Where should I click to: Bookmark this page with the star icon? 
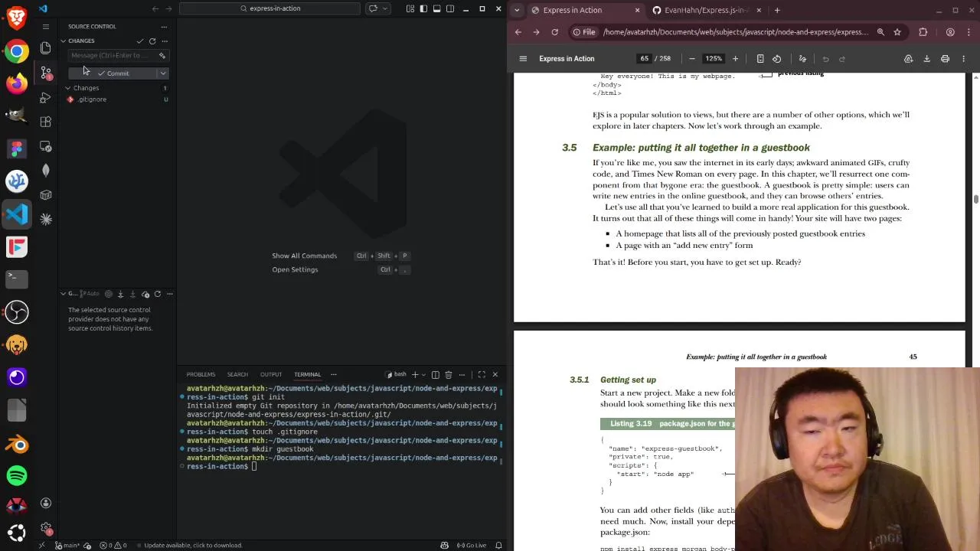[897, 32]
